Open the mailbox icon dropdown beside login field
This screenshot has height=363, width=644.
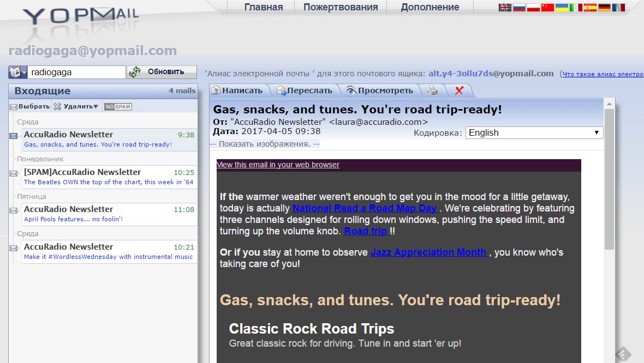[17, 72]
